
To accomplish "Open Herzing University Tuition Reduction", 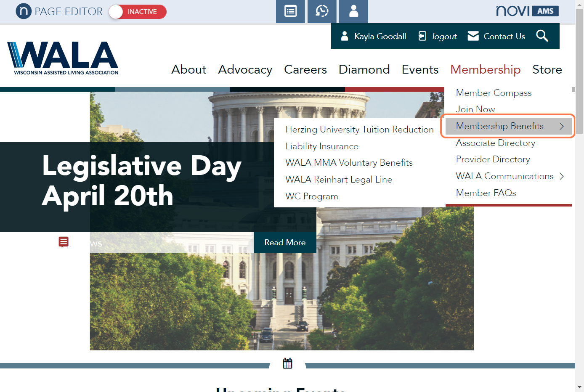I will tap(359, 130).
